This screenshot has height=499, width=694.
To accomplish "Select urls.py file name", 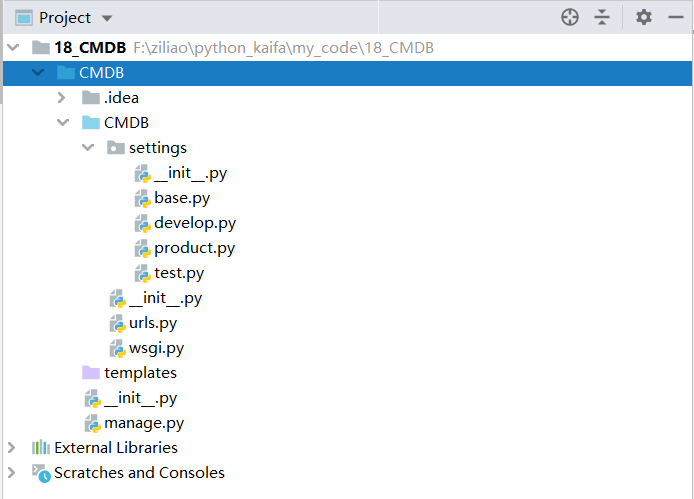I will point(153,323).
